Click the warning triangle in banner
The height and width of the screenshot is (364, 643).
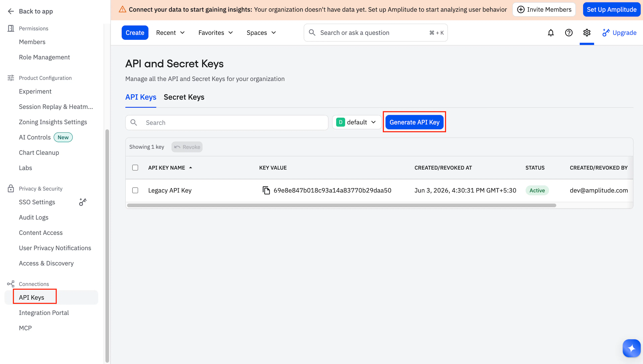(x=122, y=10)
